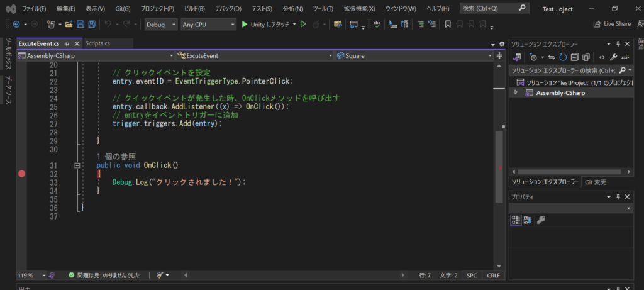Click the view code brackets icon
Viewport: 644px width, 290px height.
tap(602, 57)
